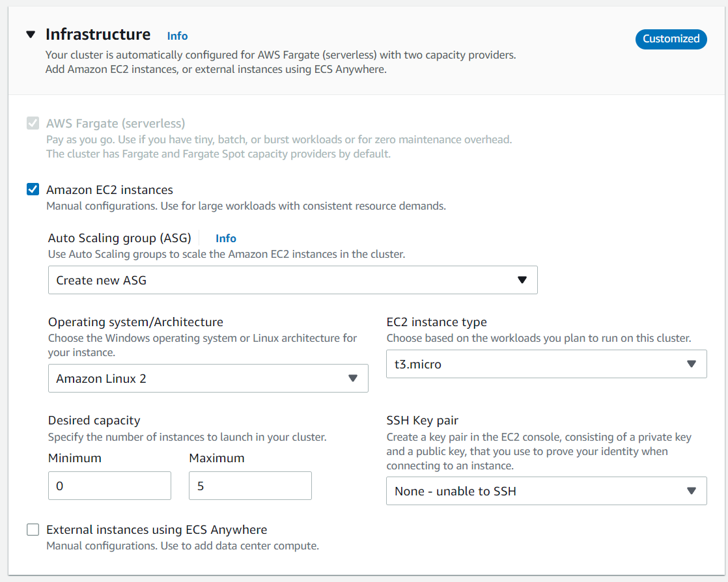Click the ASG dropdown arrow icon
Viewport: 728px width, 582px height.
pos(522,280)
